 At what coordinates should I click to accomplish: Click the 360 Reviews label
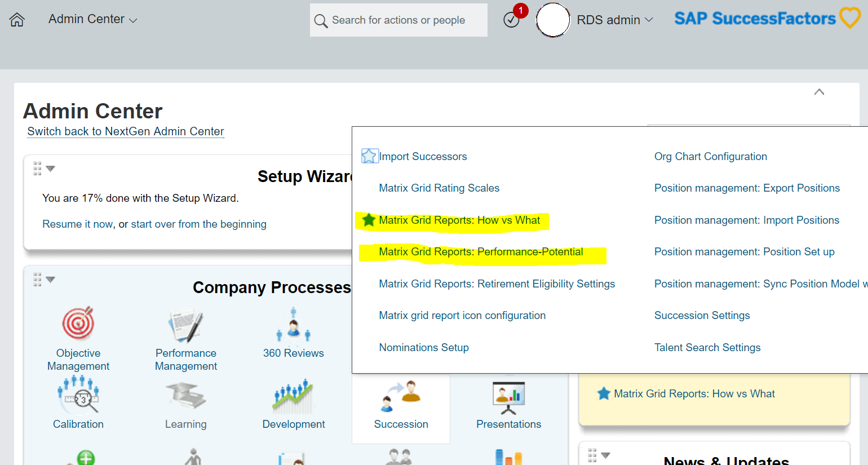click(x=294, y=353)
